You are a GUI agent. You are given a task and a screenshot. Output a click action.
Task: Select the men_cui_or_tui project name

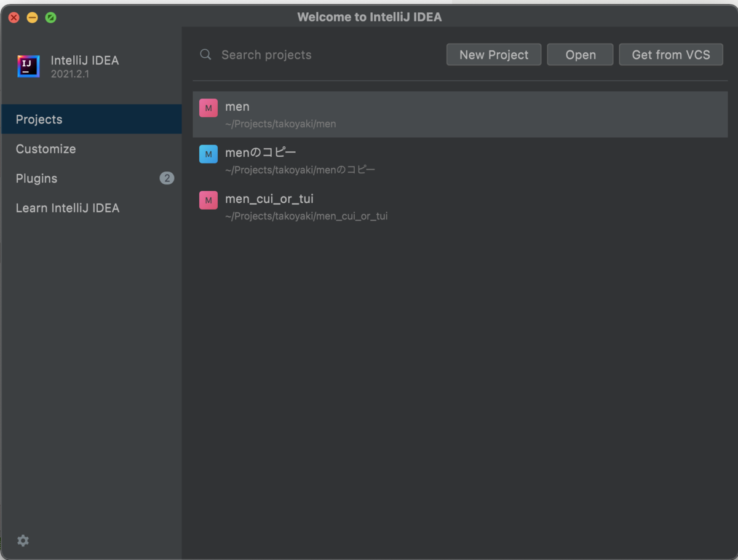(269, 199)
